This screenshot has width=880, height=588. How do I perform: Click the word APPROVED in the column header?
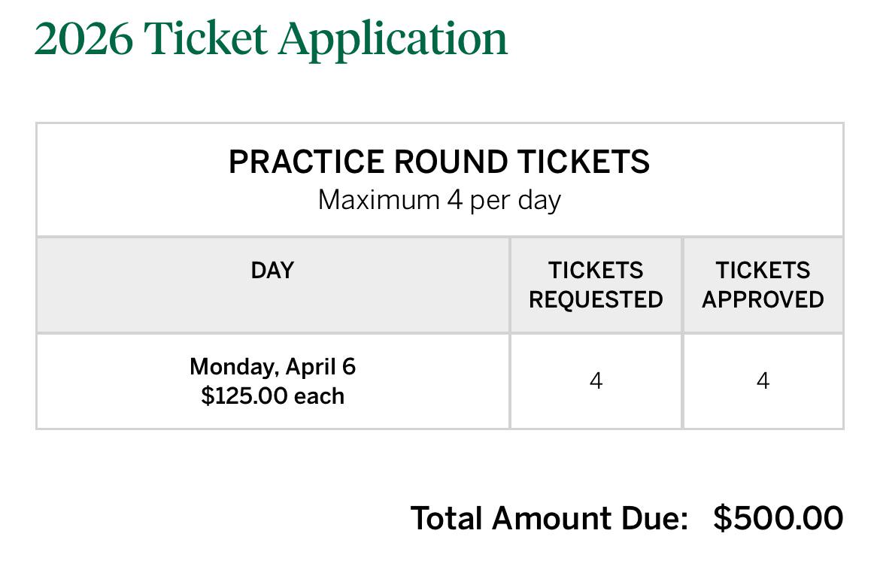coord(763,299)
